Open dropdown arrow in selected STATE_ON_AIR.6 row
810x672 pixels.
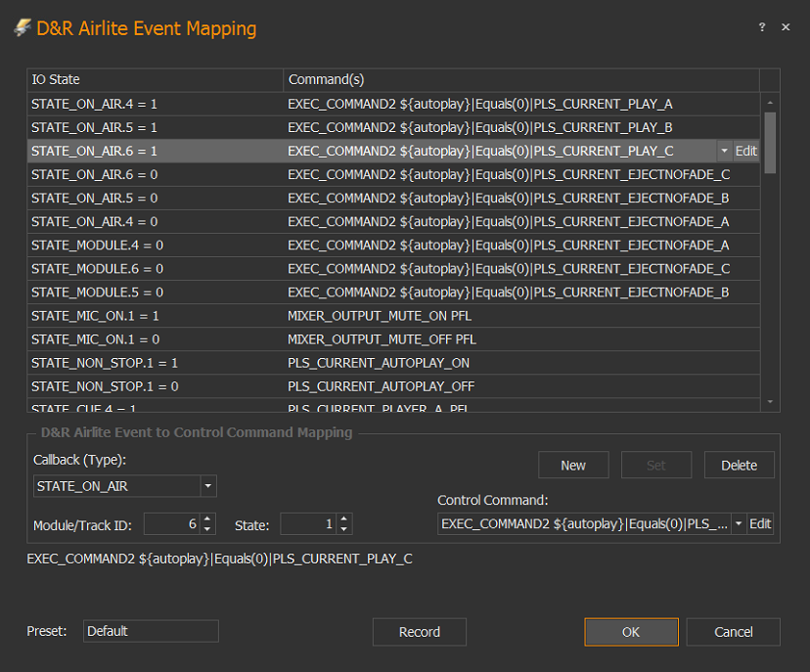[724, 151]
